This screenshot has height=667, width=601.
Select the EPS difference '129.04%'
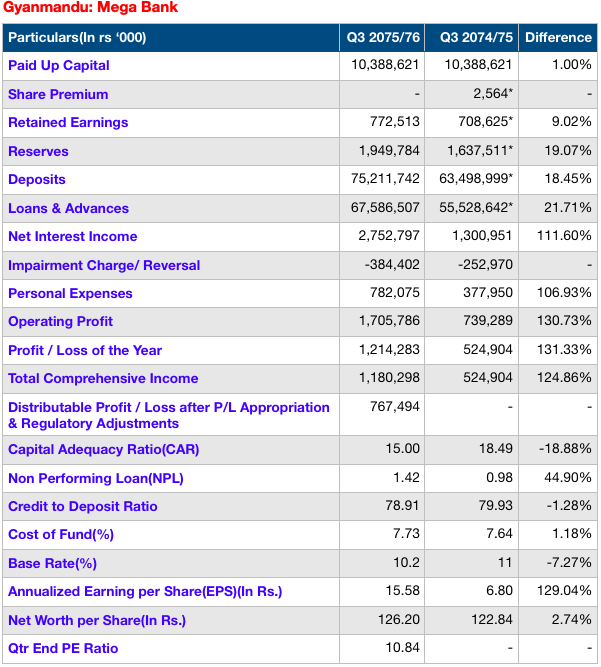(564, 591)
